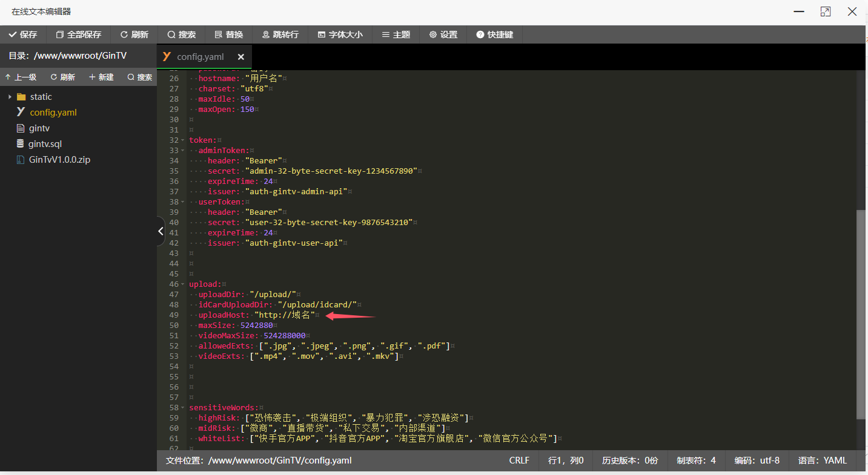The image size is (868, 475).
Task: Click Save All in the toolbar
Action: (x=78, y=34)
